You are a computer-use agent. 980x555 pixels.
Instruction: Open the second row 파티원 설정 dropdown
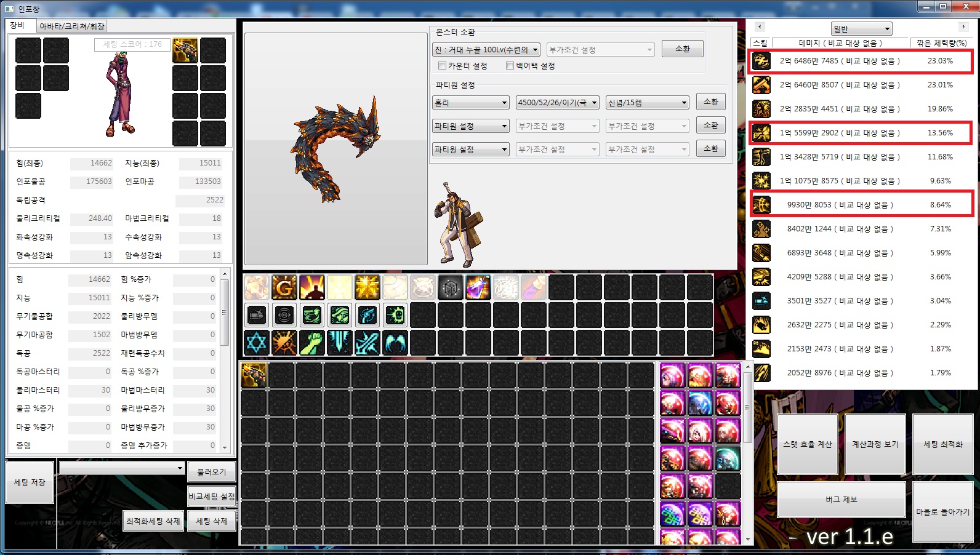(x=471, y=126)
